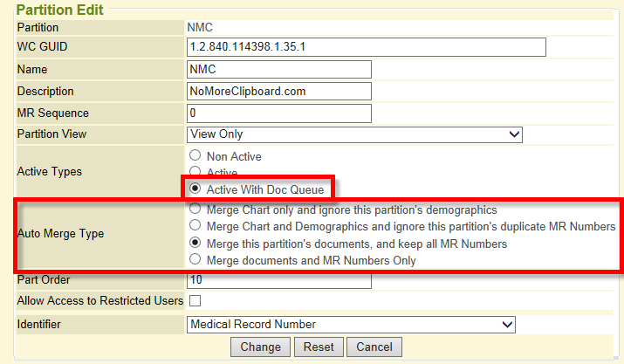Select Merge Chart and Demographics radio button

click(195, 227)
